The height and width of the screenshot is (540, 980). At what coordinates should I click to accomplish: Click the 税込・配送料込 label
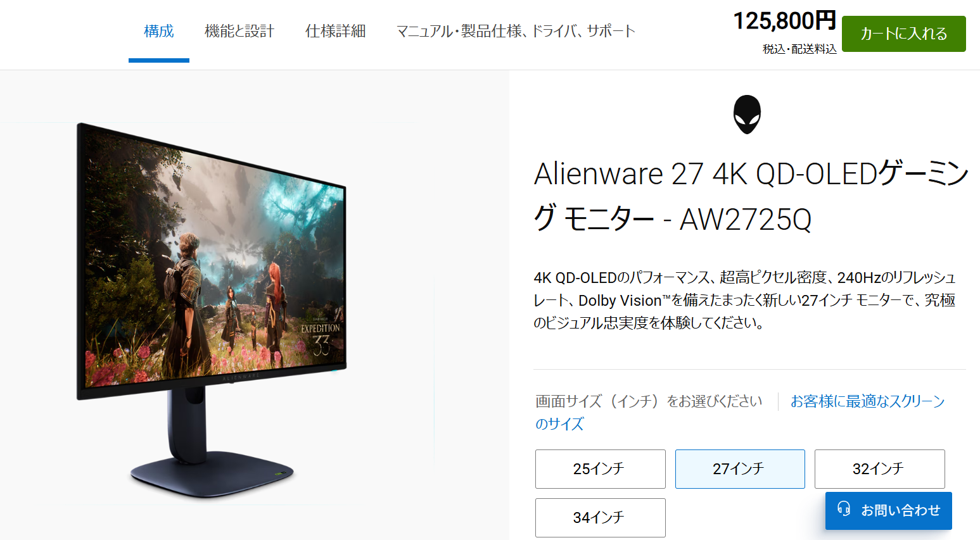point(799,49)
